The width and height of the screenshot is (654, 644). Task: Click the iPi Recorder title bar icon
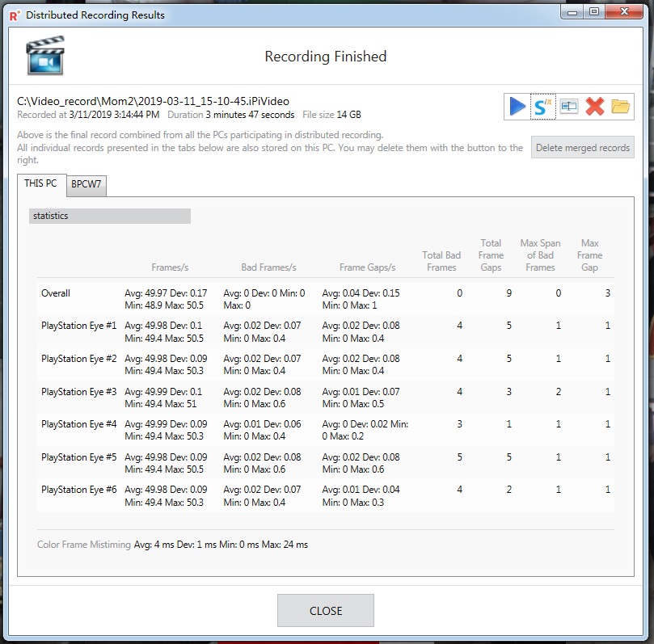pos(15,15)
